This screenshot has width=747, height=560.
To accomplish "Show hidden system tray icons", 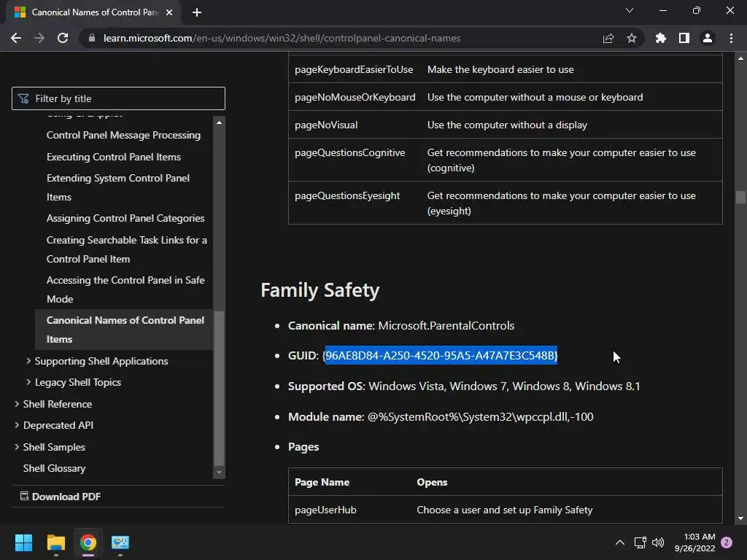I will point(620,542).
